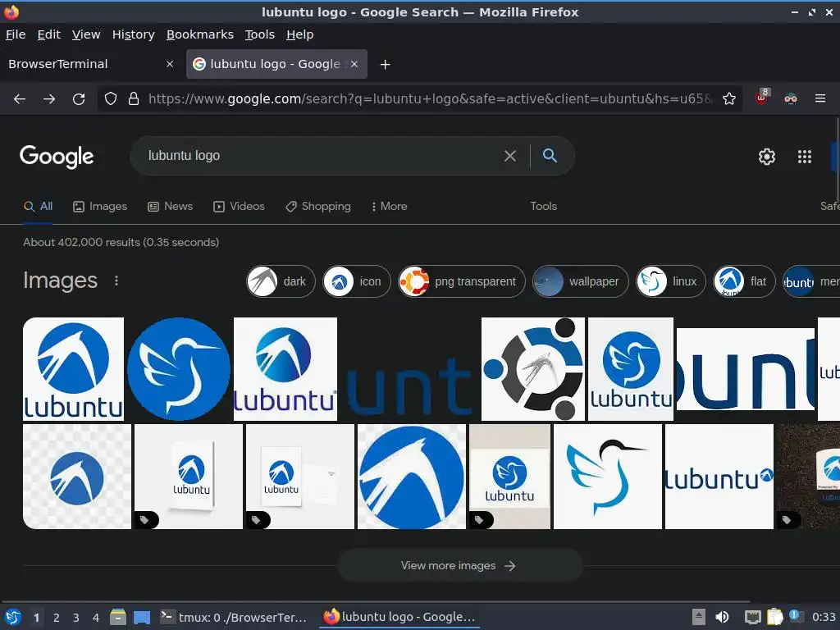Open the network tray icon
The image size is (840, 630).
point(753,617)
